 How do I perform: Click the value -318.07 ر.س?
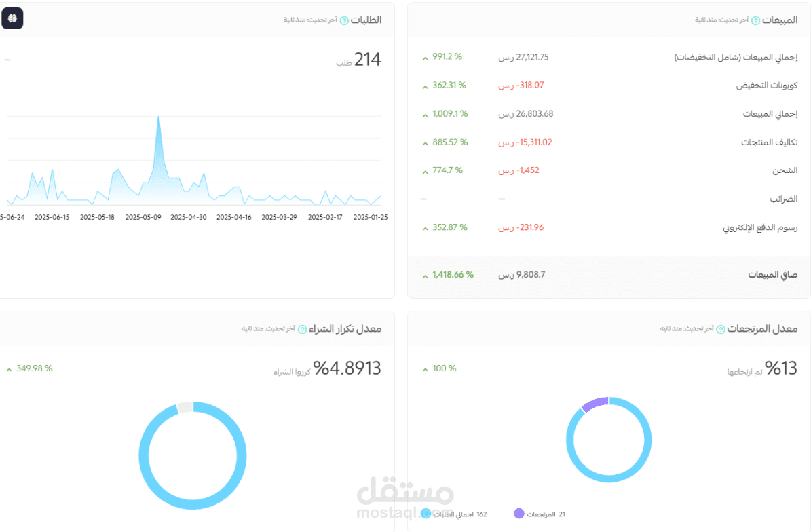click(521, 85)
